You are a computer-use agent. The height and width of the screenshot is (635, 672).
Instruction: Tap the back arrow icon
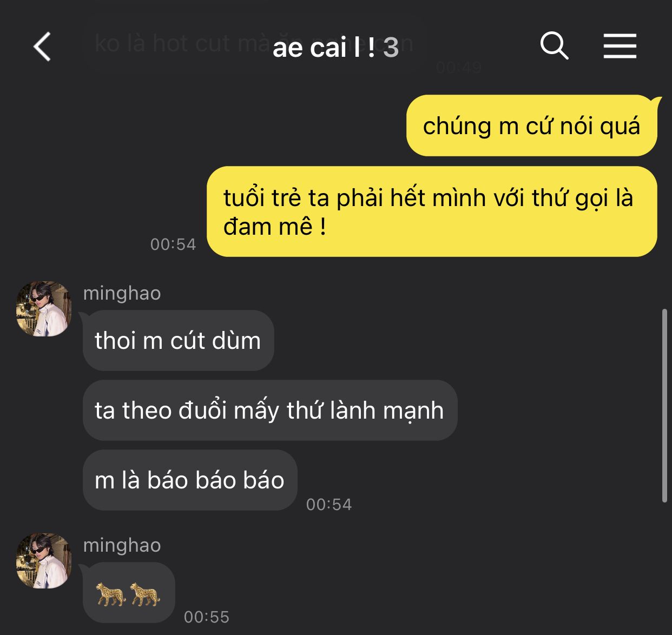(42, 47)
